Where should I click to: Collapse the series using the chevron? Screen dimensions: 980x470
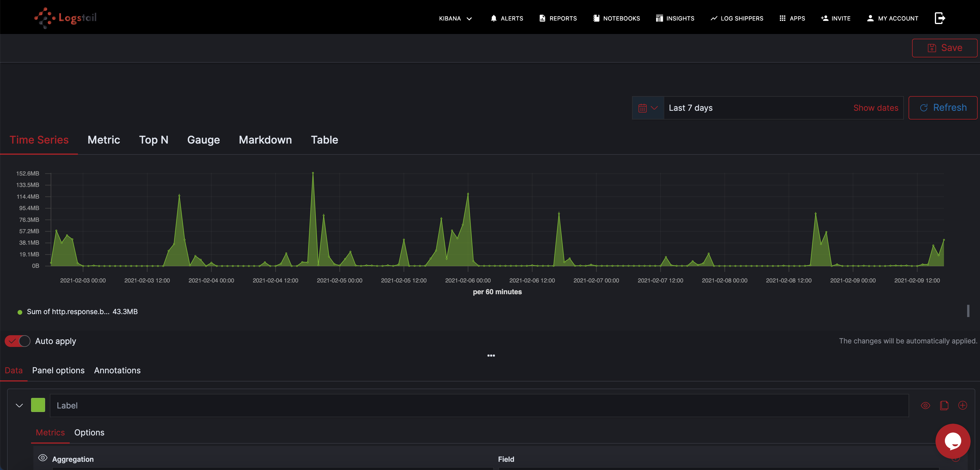[19, 405]
